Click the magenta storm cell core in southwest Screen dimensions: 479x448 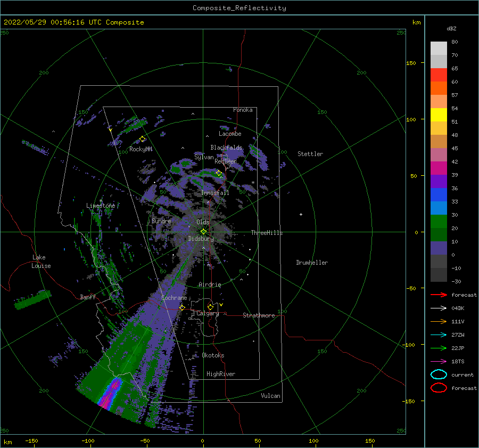pos(111,394)
